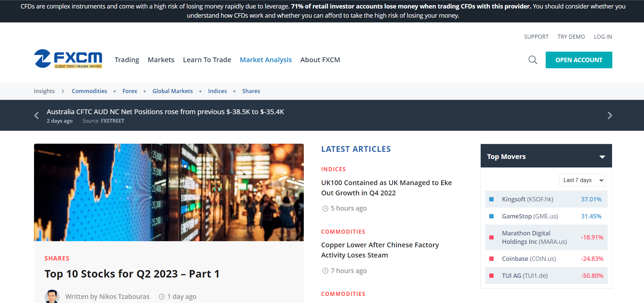Open the Market Analysis menu
This screenshot has height=303, width=644.
(x=266, y=60)
